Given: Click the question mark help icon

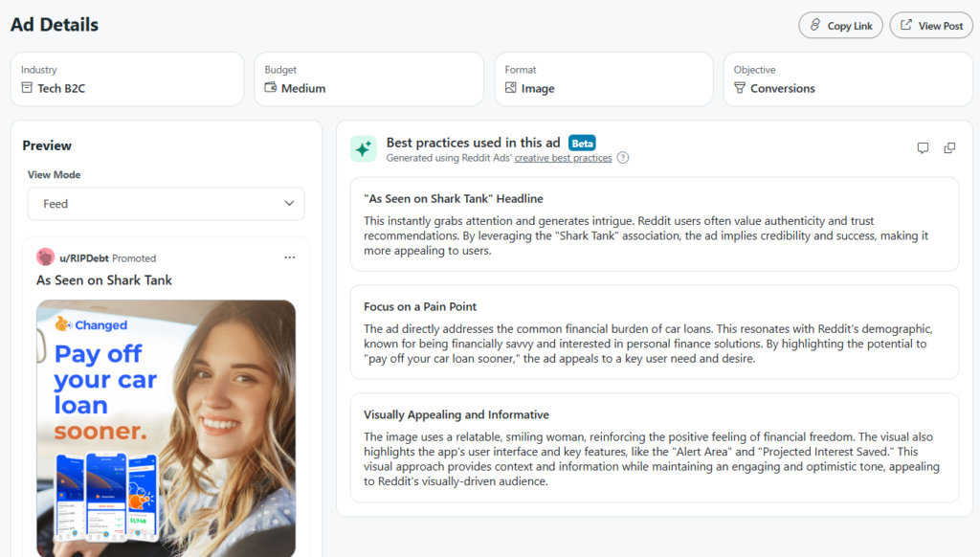Looking at the screenshot, I should click(x=623, y=158).
